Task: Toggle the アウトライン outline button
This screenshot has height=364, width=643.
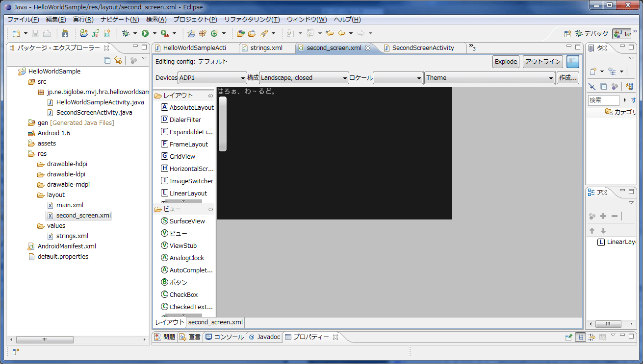Action: [x=542, y=62]
